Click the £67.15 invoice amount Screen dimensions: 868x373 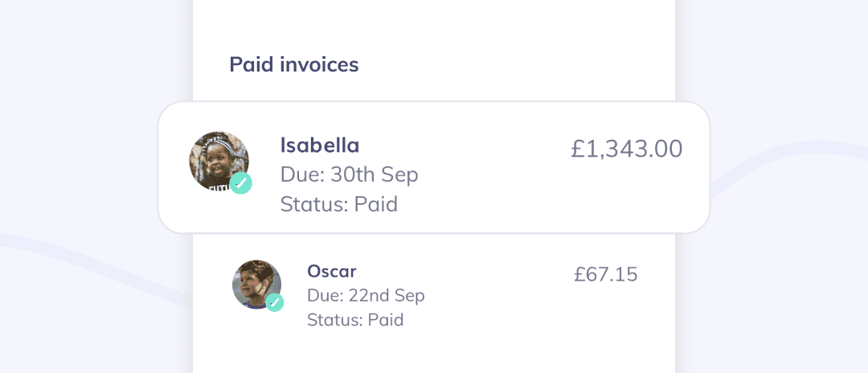[x=605, y=274]
